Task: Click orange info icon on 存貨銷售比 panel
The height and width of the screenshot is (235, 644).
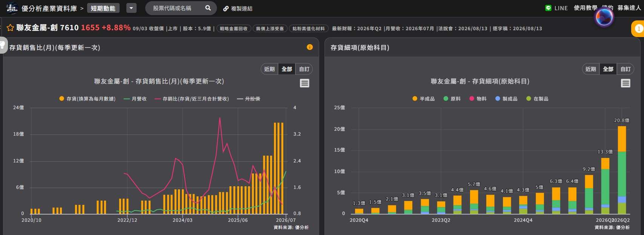Action: (x=310, y=47)
